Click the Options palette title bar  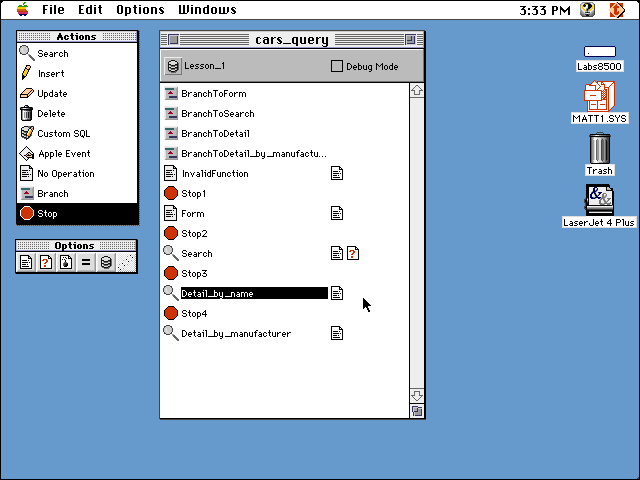(76, 246)
